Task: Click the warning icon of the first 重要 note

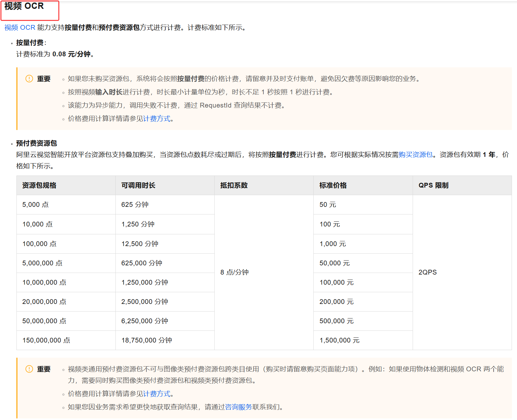Action: (29, 79)
